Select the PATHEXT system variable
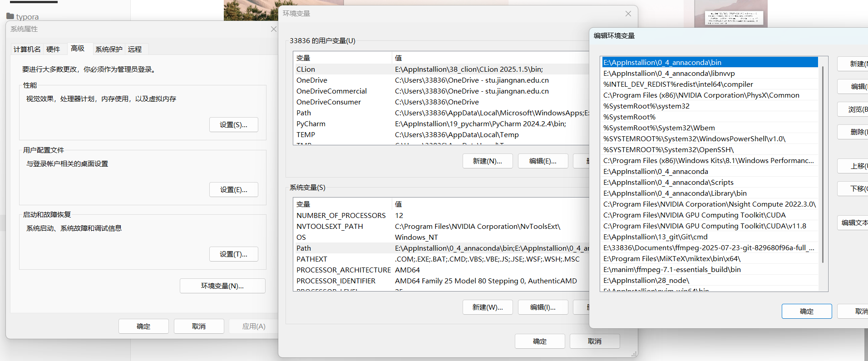 point(442,259)
